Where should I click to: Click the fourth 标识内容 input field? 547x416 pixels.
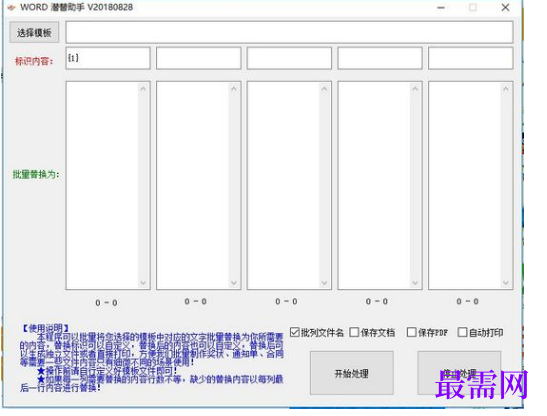(380, 58)
